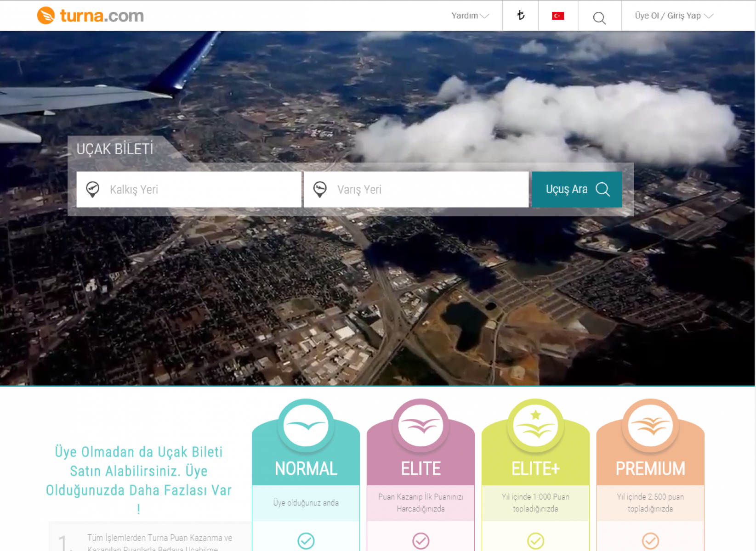Click the NORMAL tier bird emblem
Viewport: 756px width, 551px height.
pyautogui.click(x=306, y=426)
